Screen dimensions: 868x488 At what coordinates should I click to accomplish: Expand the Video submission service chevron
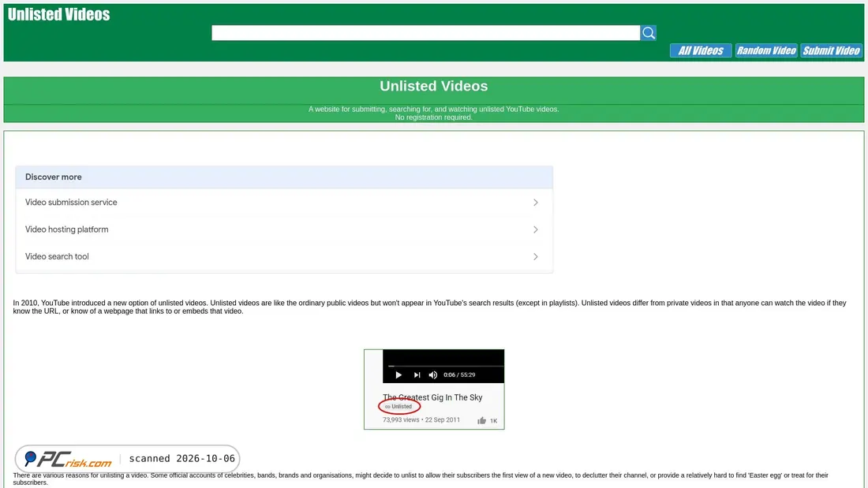click(535, 203)
